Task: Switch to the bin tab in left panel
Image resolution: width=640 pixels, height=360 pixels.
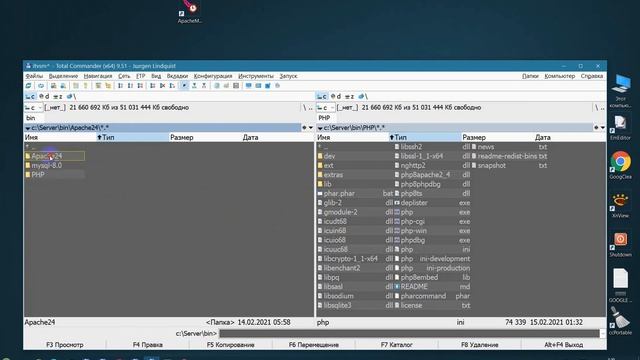Action: tap(31, 118)
